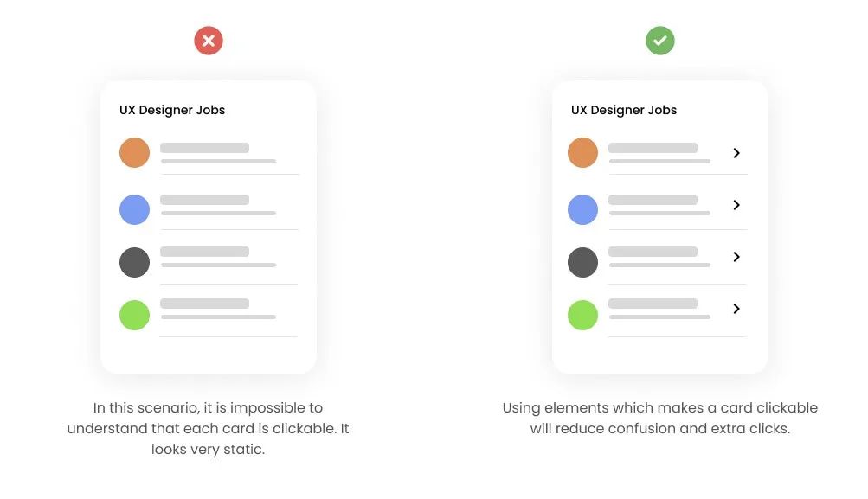Click the orange avatar in the right card

[582, 153]
